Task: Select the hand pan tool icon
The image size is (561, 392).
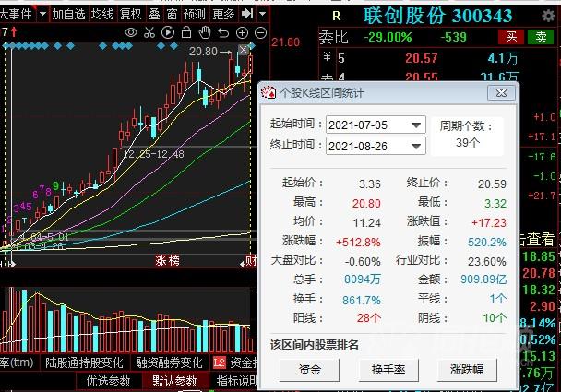Action: pos(205,32)
